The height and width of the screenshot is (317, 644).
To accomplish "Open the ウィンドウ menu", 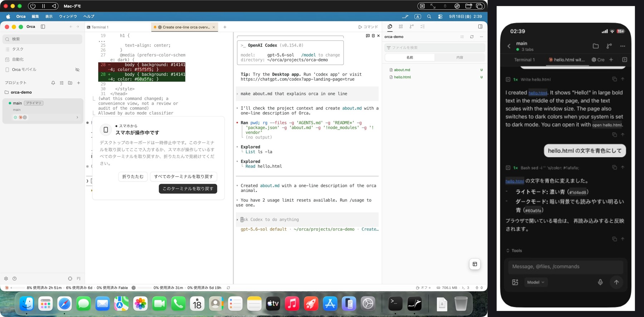I will point(68,16).
